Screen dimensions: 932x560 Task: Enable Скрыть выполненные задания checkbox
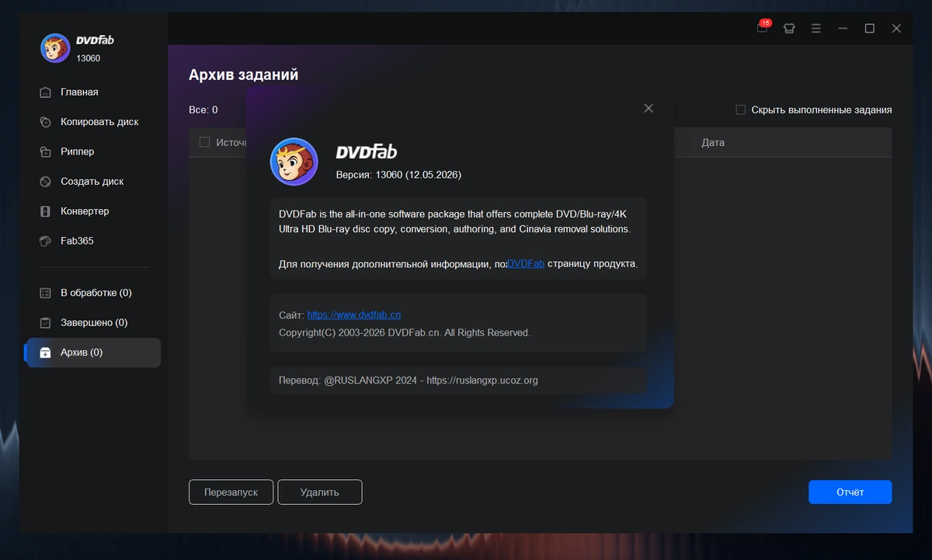[741, 110]
